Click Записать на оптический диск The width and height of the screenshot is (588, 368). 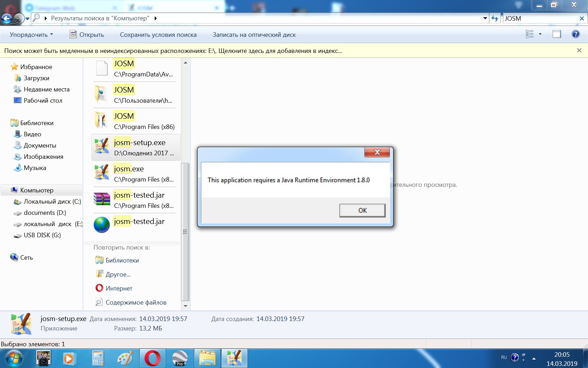point(254,34)
